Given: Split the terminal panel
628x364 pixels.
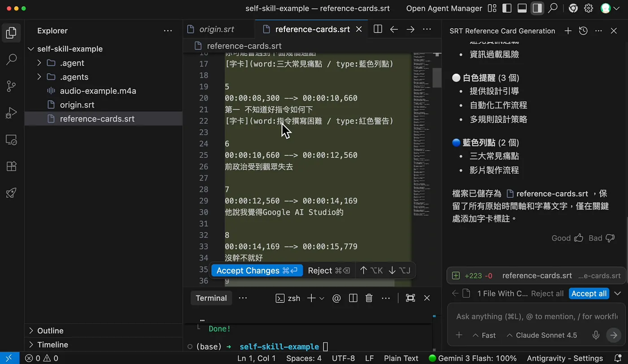Looking at the screenshot, I should click(353, 298).
